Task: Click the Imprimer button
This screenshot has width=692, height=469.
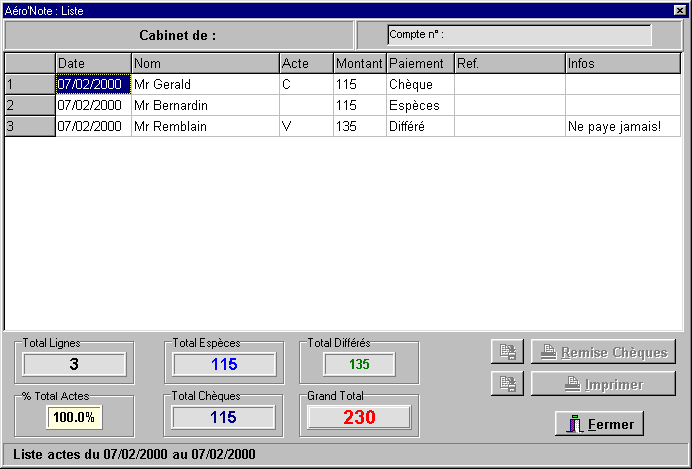Action: point(603,383)
